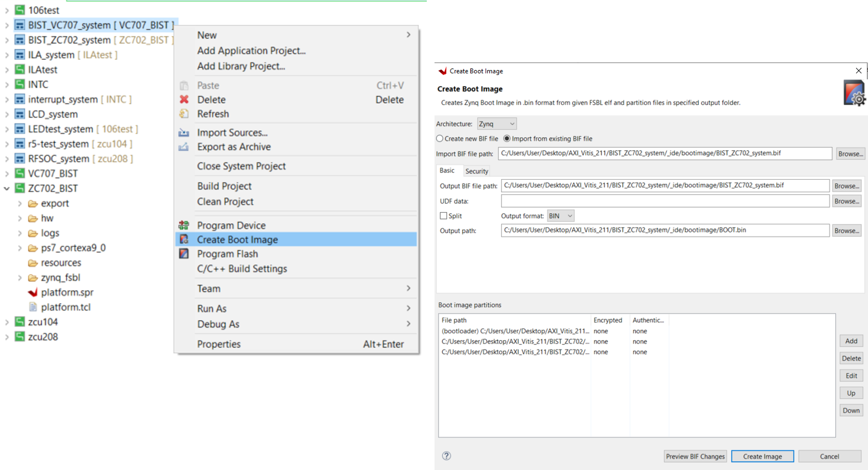Open Properties from context menu
868x470 pixels.
pyautogui.click(x=296, y=344)
